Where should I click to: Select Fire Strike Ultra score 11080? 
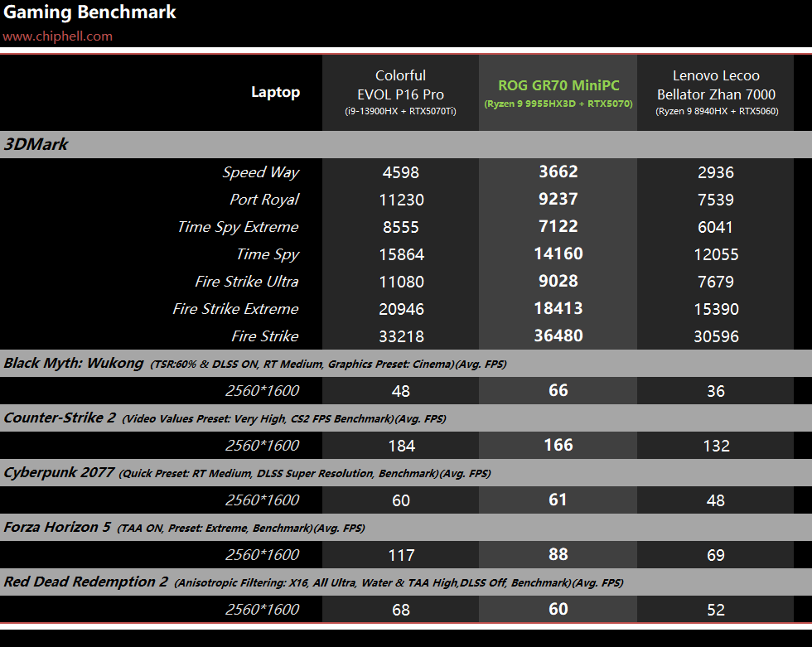click(x=401, y=282)
